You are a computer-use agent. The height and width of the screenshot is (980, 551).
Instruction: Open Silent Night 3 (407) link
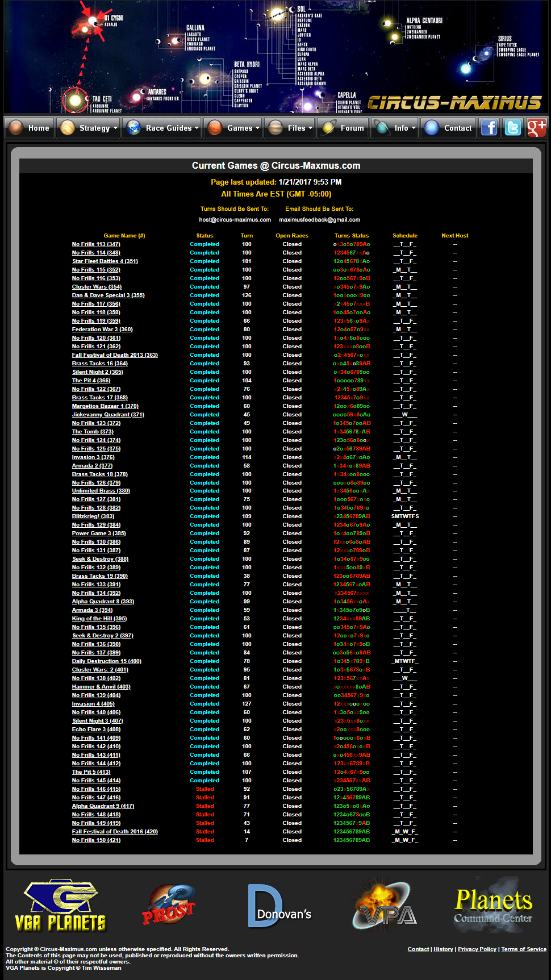tap(97, 721)
